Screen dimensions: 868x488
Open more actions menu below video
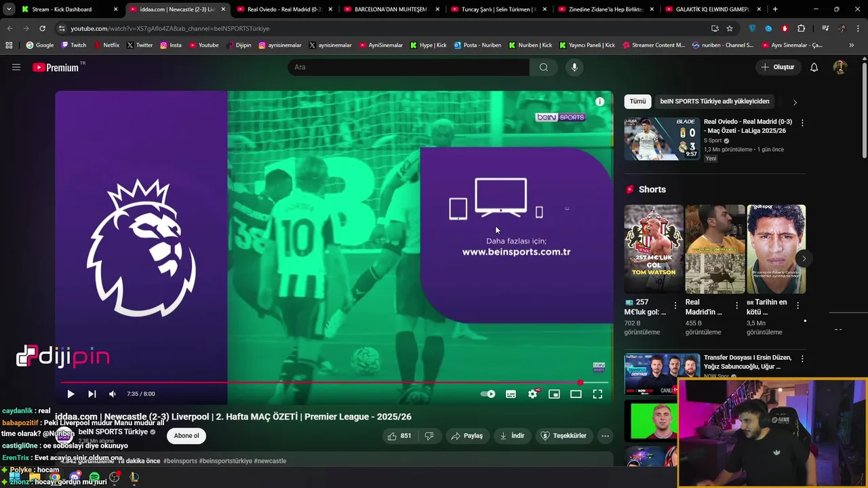605,436
